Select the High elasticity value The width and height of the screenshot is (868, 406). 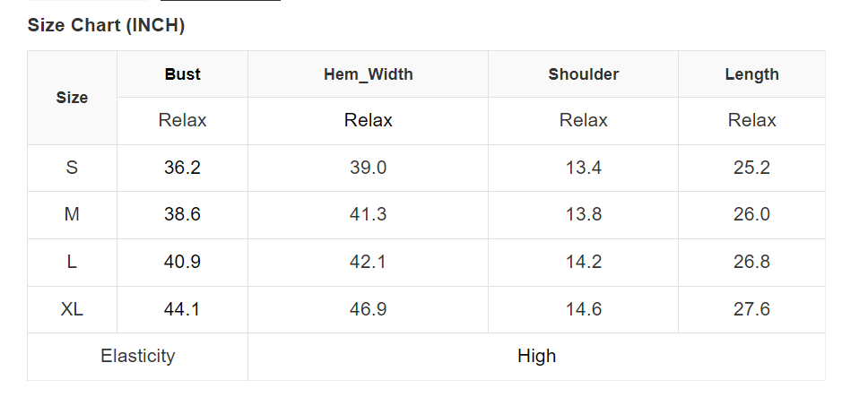coord(536,356)
